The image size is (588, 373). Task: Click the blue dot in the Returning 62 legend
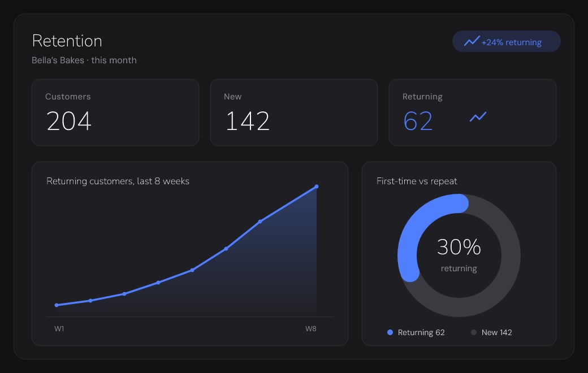pyautogui.click(x=390, y=332)
